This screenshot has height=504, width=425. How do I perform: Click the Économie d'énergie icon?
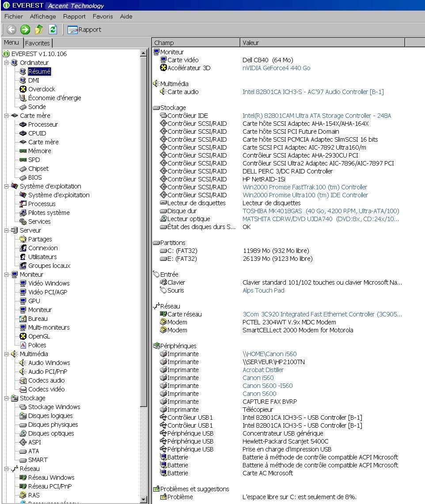[23, 98]
